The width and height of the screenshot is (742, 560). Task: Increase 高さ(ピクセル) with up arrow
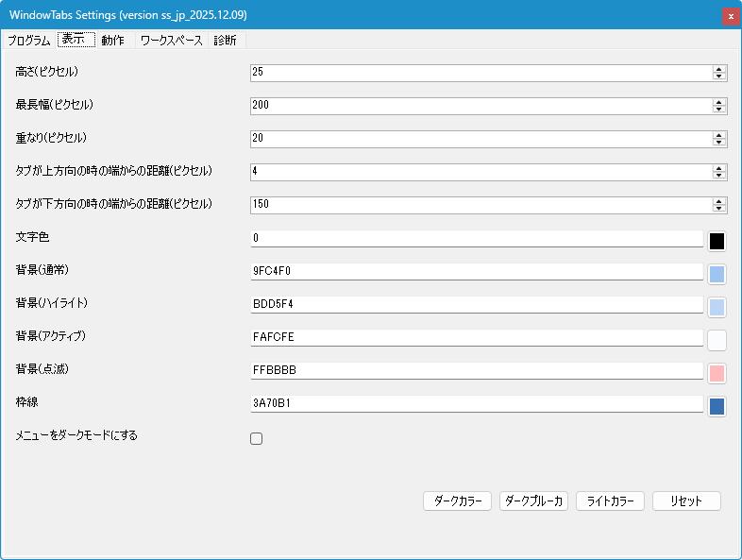pos(718,70)
